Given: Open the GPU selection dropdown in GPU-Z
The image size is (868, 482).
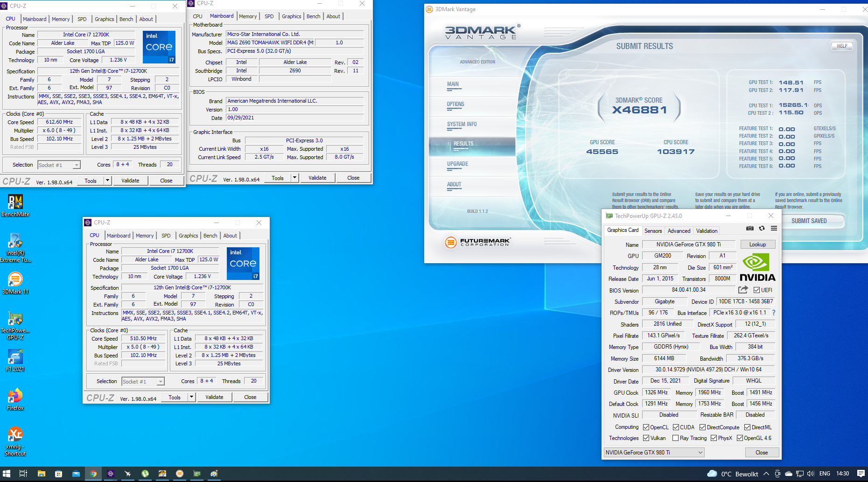Looking at the screenshot, I should click(x=654, y=452).
